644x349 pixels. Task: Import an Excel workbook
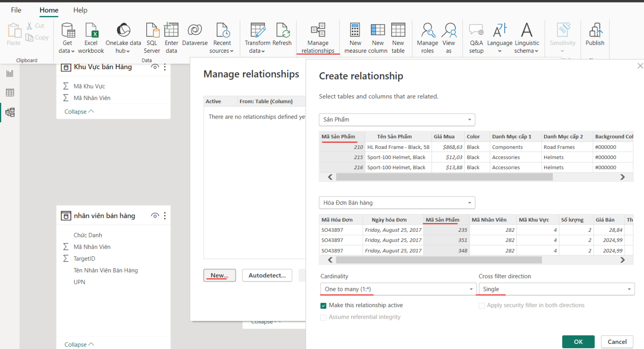91,38
